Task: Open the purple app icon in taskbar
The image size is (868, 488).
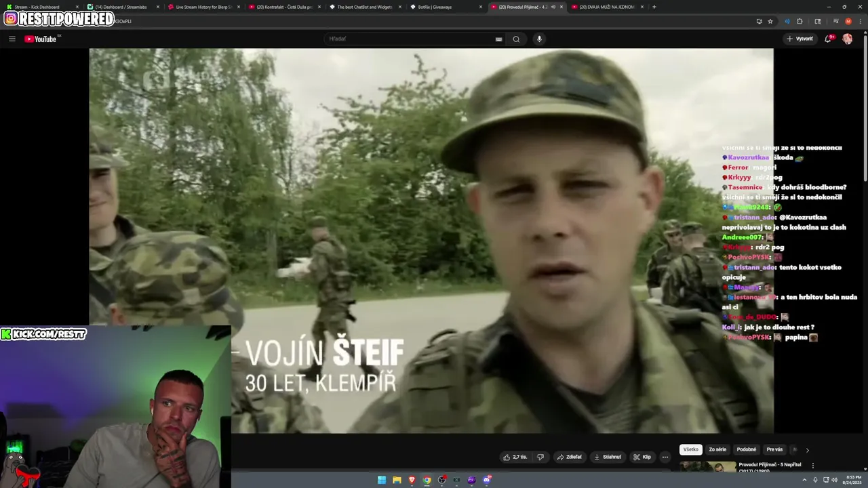Action: pyautogui.click(x=471, y=480)
